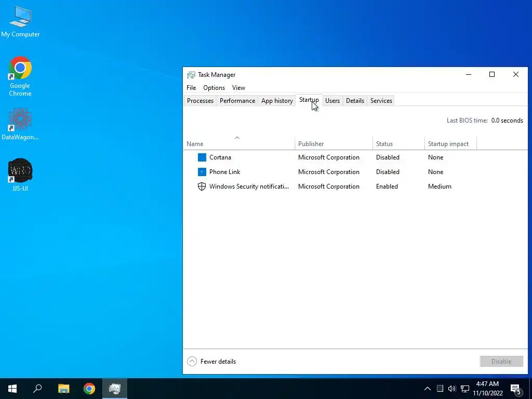Viewport: 532px width, 399px height.
Task: Collapse view with Fewer details
Action: (211, 362)
